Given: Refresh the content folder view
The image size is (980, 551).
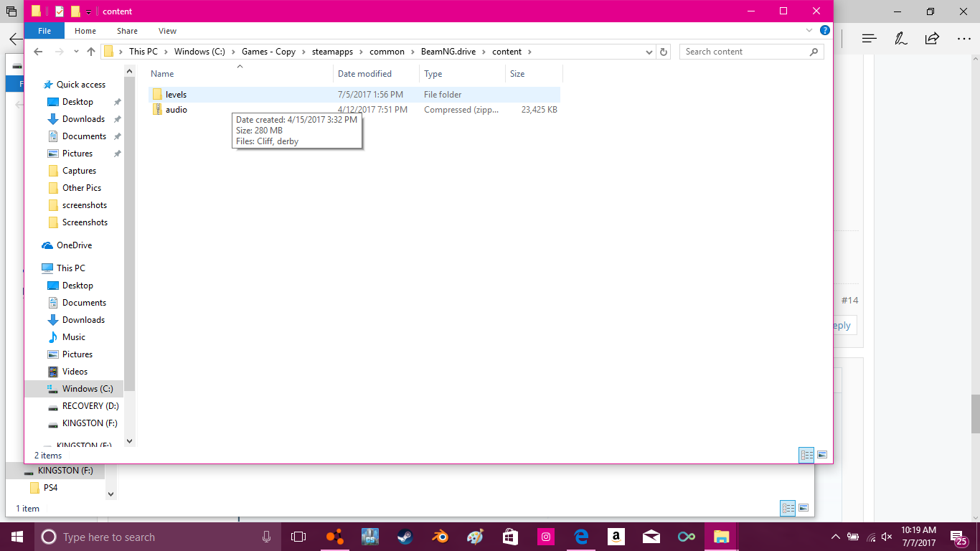Looking at the screenshot, I should click(664, 52).
